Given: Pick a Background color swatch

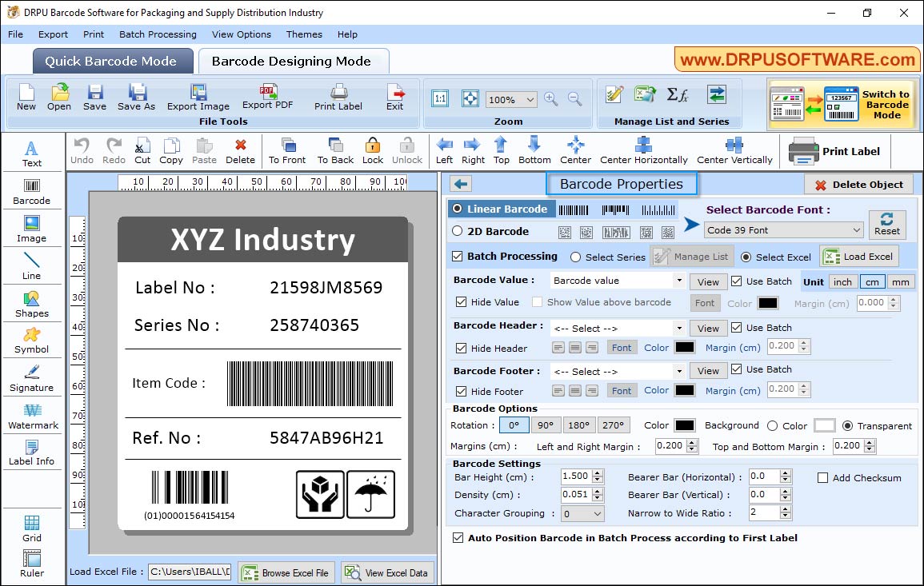Looking at the screenshot, I should point(824,425).
